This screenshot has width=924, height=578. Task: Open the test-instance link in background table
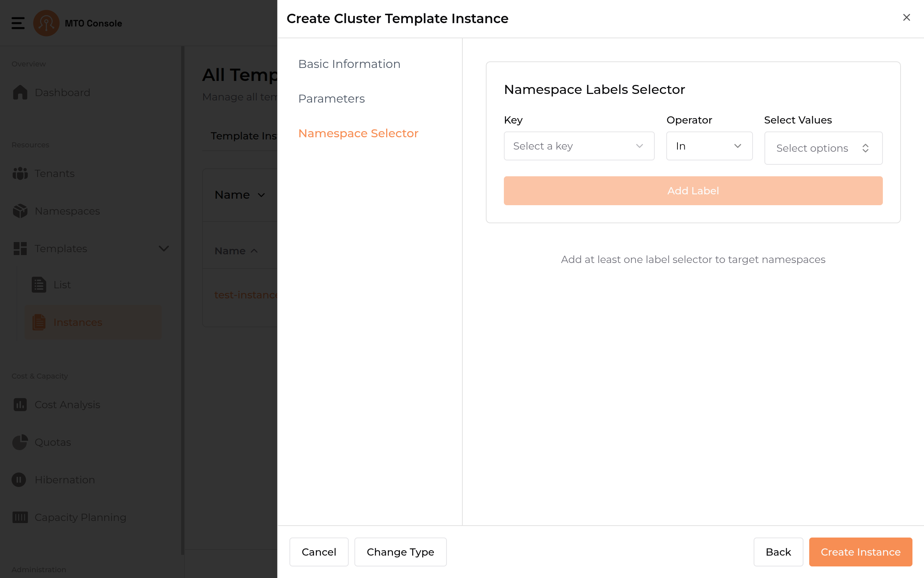pos(246,295)
